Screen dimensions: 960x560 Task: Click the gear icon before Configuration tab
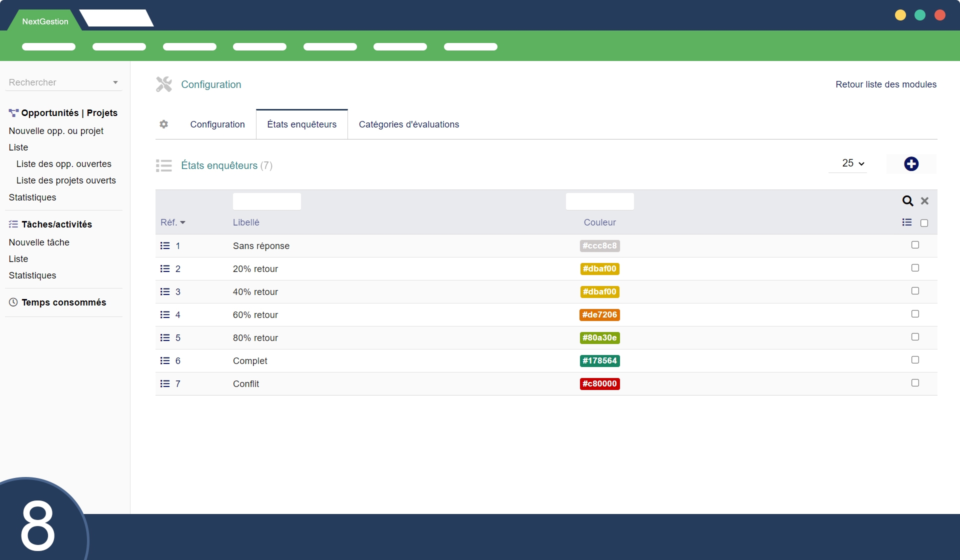coord(164,124)
